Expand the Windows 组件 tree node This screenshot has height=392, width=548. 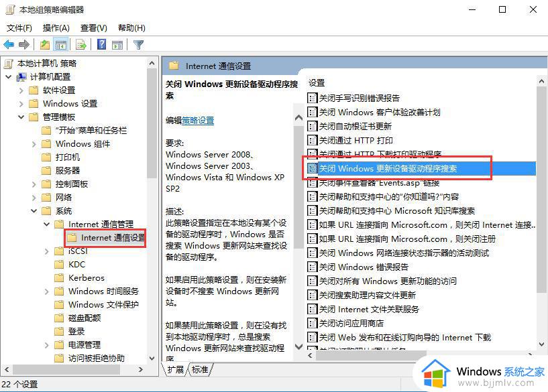point(34,144)
